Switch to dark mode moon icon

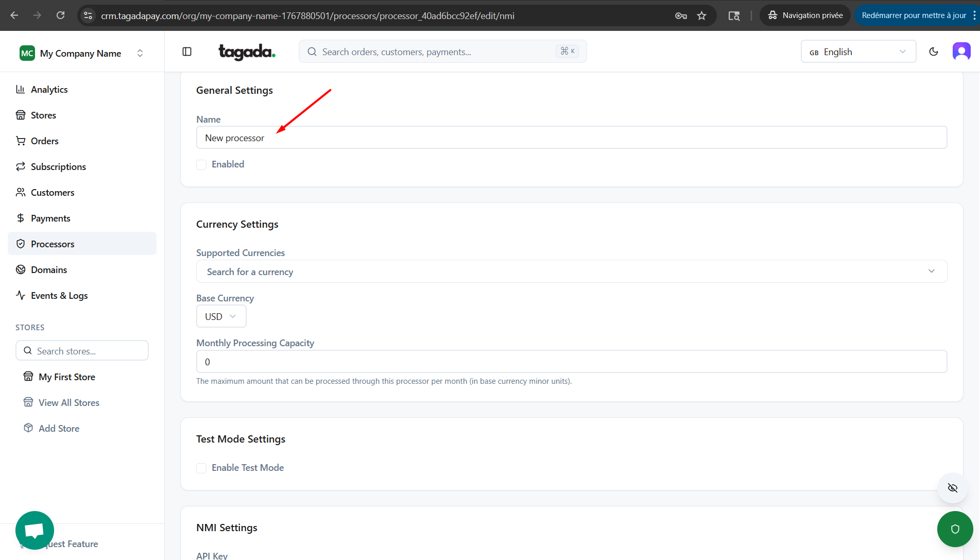click(x=933, y=52)
